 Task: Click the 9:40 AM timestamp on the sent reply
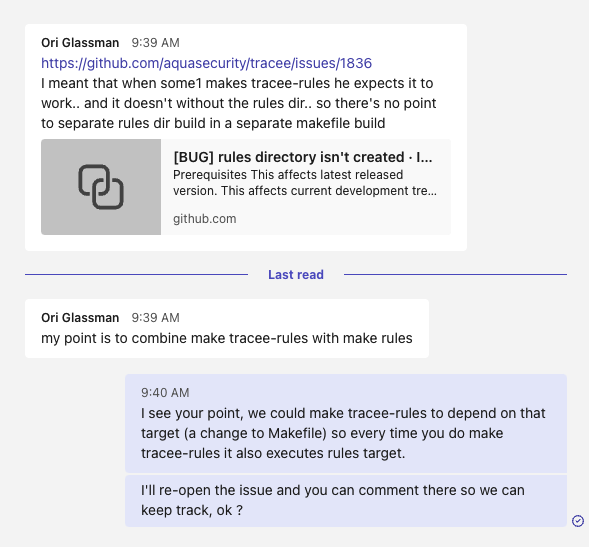click(x=165, y=393)
